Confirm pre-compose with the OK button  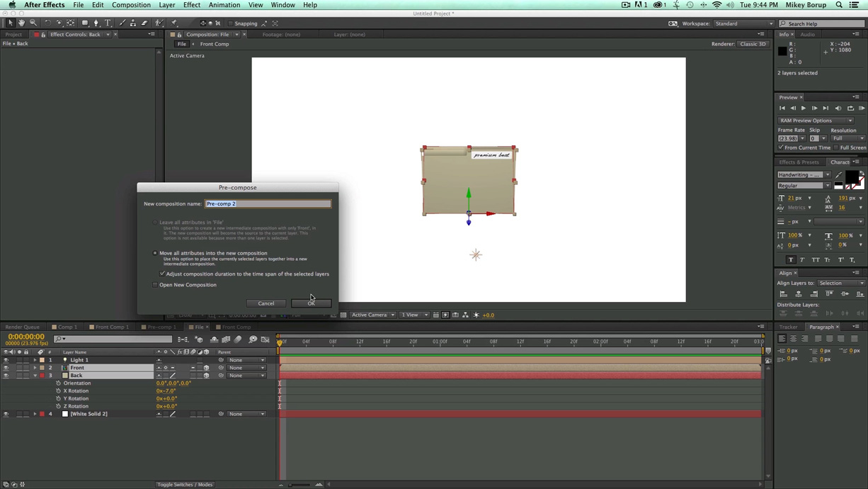tap(312, 303)
